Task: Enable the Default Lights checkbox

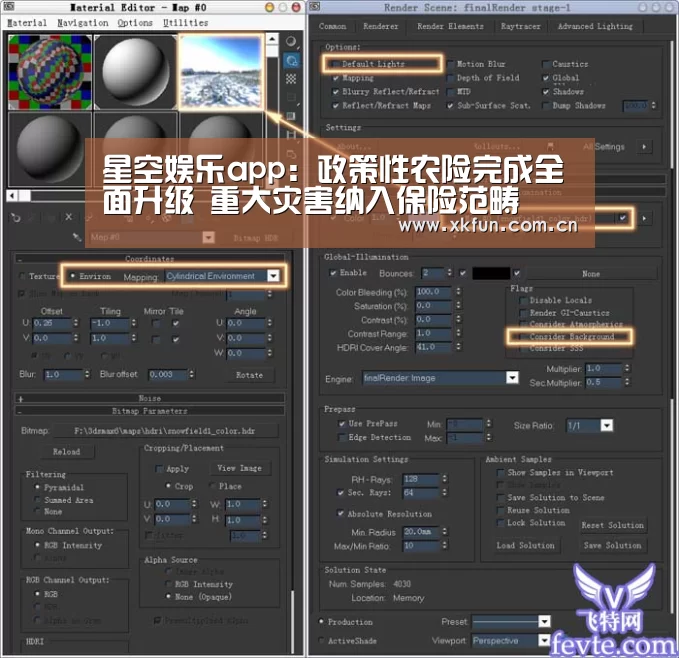Action: click(335, 64)
